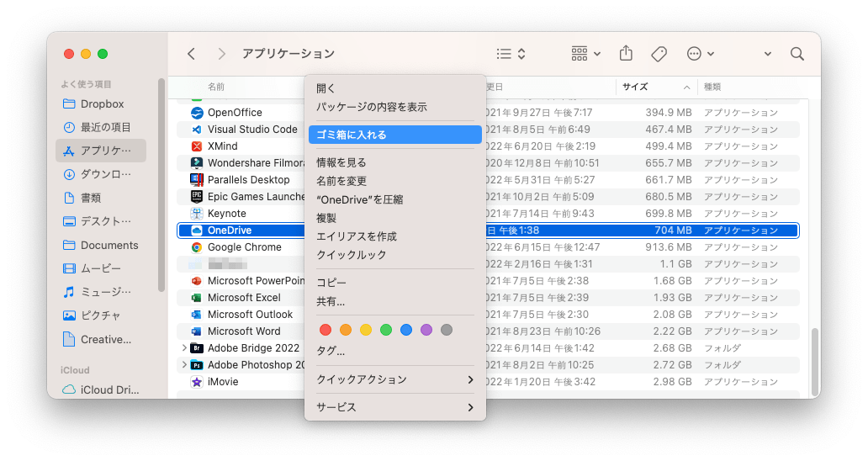868x461 pixels.
Task: Open Dropbox in the sidebar
Action: click(x=102, y=104)
